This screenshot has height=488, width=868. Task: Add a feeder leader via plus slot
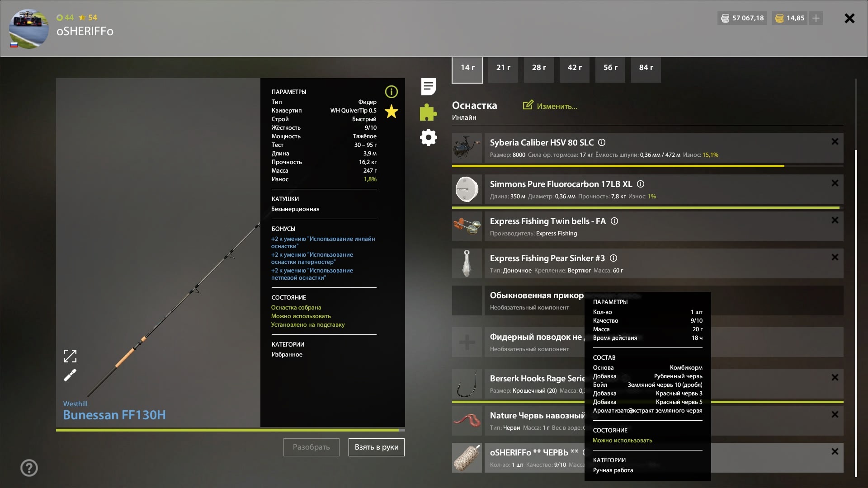click(467, 342)
